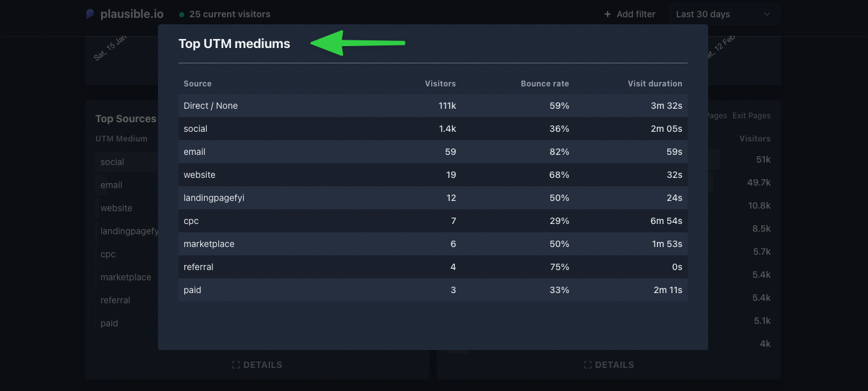This screenshot has height=391, width=868.
Task: Click the paid medium in the table
Action: (x=193, y=290)
